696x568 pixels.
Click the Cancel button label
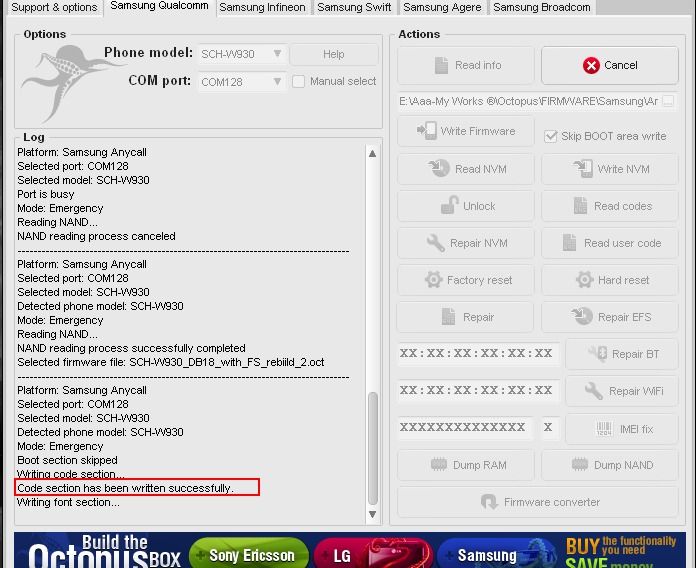(621, 65)
